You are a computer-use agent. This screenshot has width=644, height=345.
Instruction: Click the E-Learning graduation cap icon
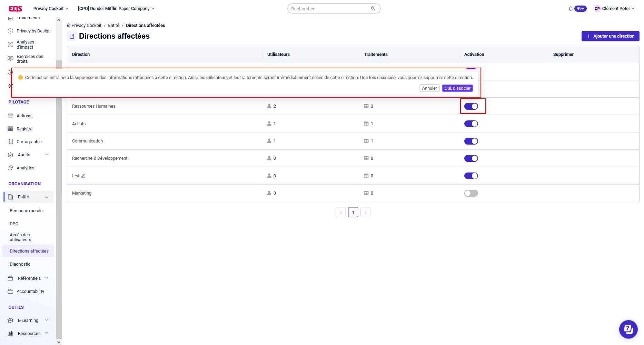10,321
